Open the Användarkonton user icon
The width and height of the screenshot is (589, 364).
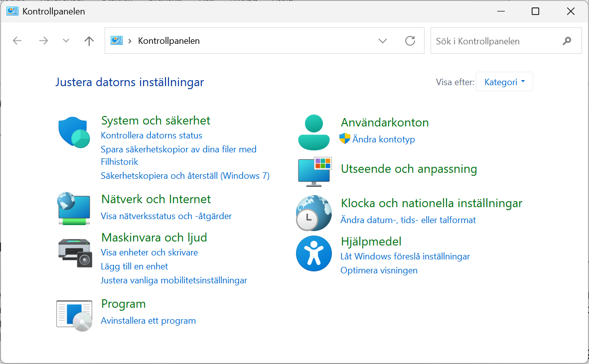(314, 131)
